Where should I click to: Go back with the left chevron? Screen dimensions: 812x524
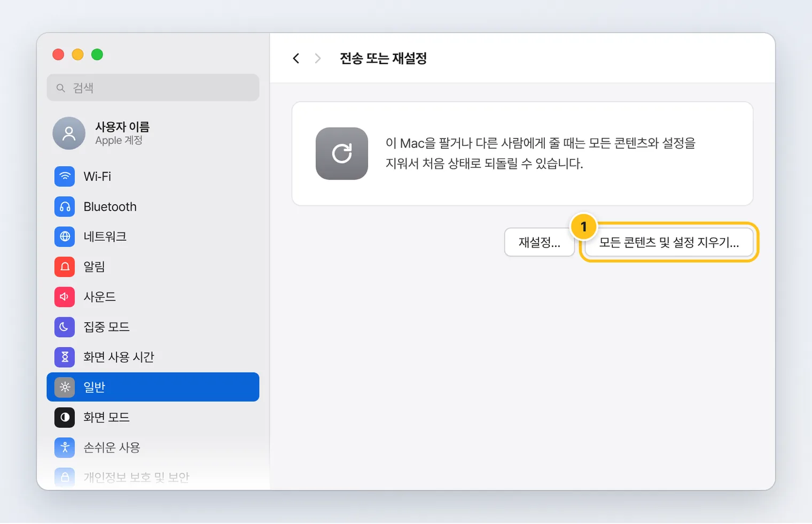point(296,58)
